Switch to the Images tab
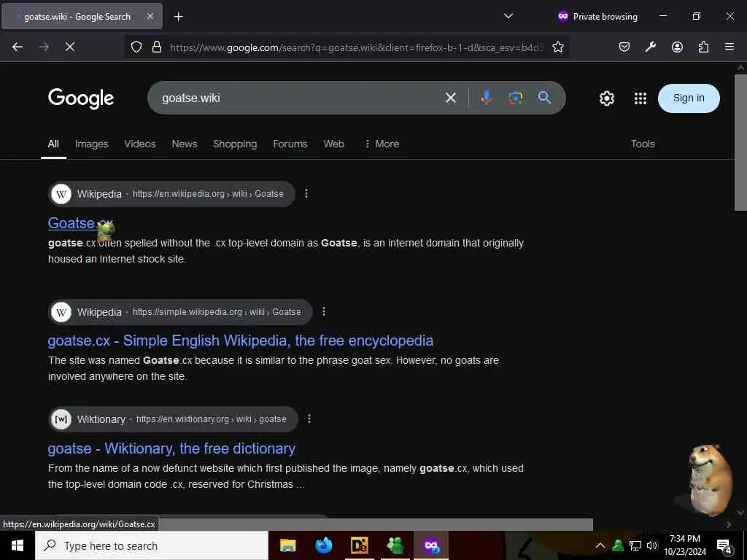The height and width of the screenshot is (560, 747). point(91,144)
